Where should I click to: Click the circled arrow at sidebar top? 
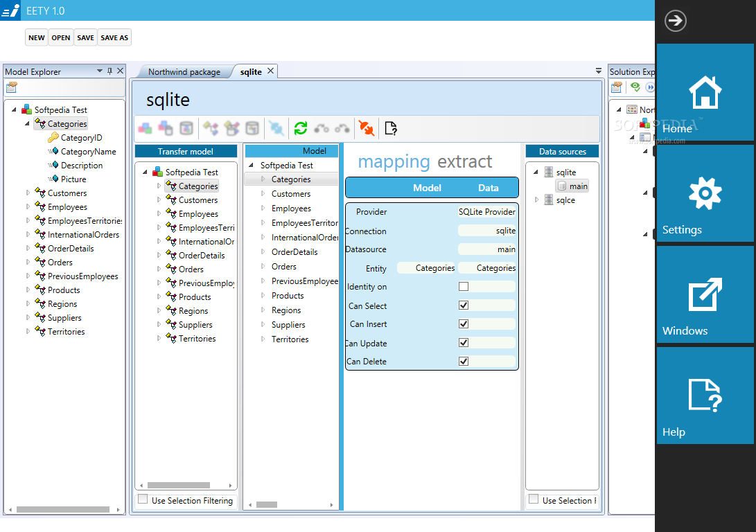click(x=676, y=21)
